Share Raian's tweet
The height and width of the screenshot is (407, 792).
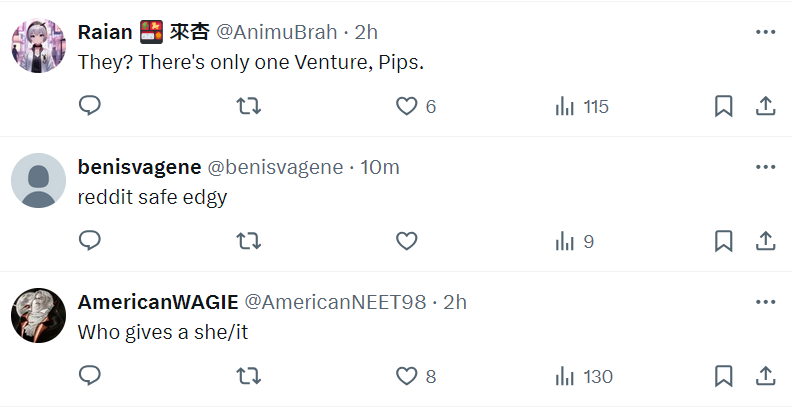pyautogui.click(x=765, y=107)
